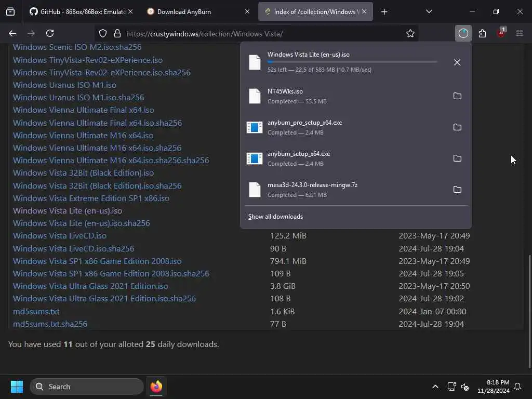Download Windows Vista 32Bit (Black Edition).iso
The image size is (532, 399).
(x=84, y=173)
